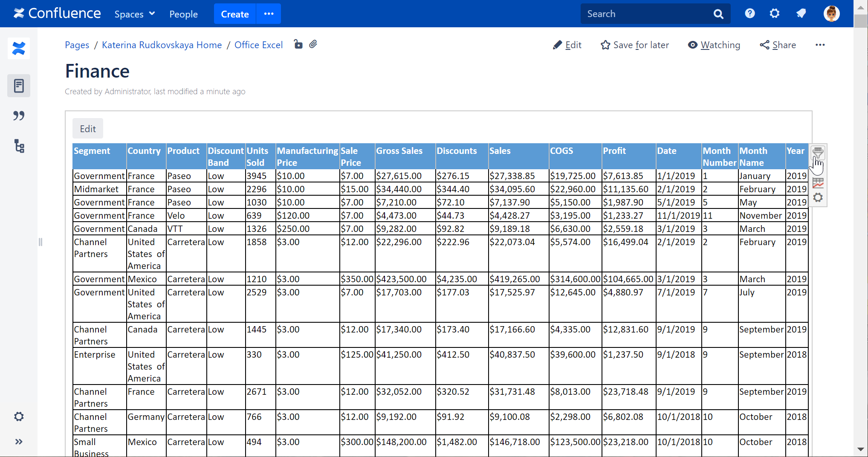Toggle Watching for this page
The width and height of the screenshot is (868, 457).
tap(714, 45)
